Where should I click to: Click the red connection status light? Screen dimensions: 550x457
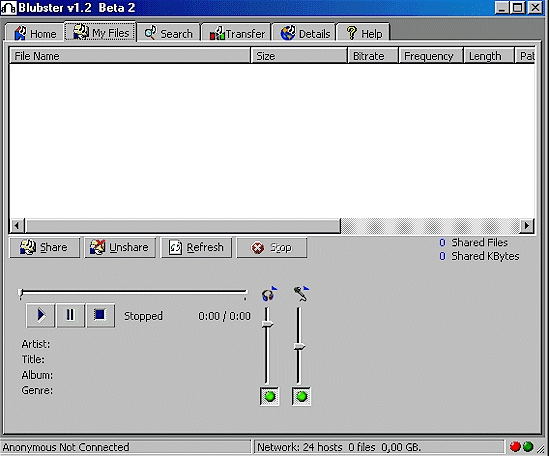(x=515, y=447)
